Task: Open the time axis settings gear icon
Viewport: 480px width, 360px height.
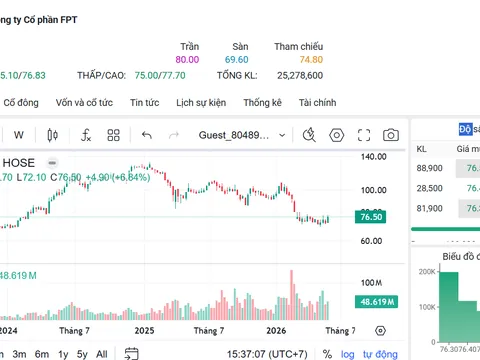Action: pos(380,331)
